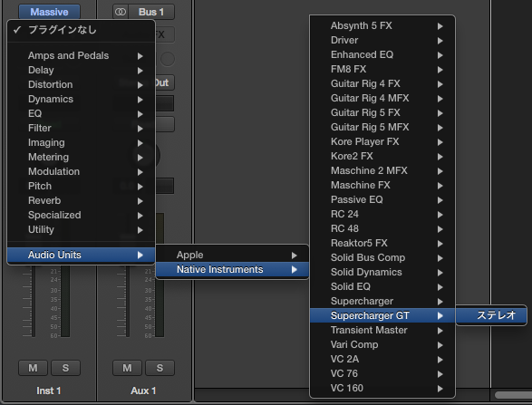
Task: Choose the Supercharger plugin entry
Action: (x=382, y=301)
